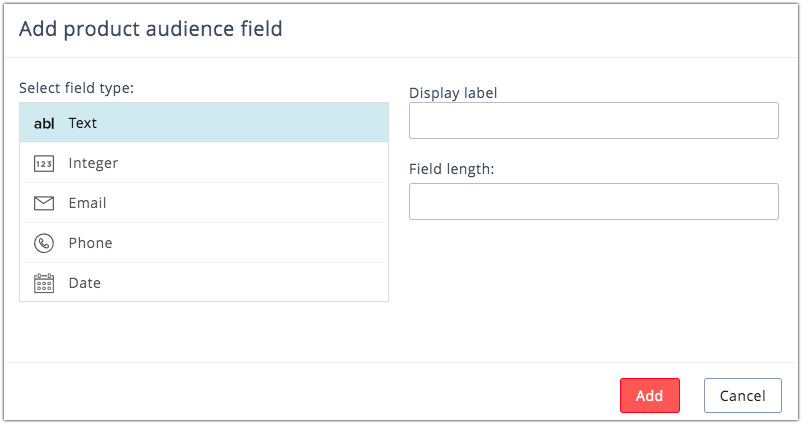Click the 'Display label' caption text
This screenshot has height=424, width=802.
coord(453,93)
